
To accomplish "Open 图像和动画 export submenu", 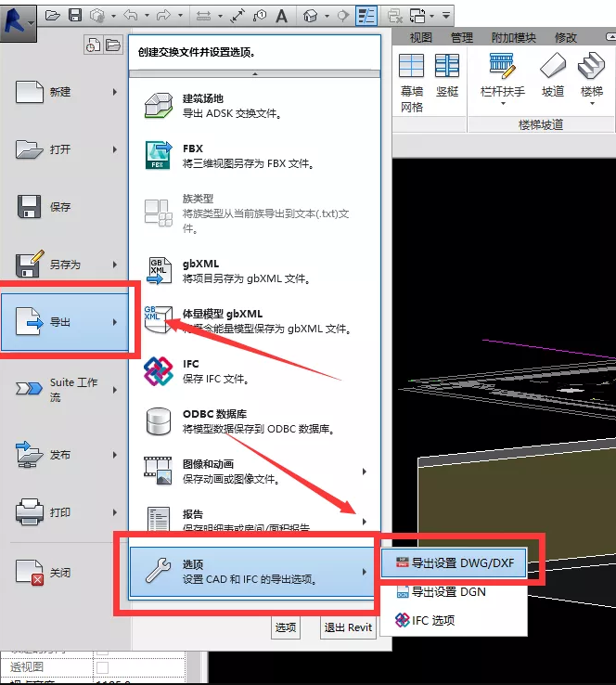I will pos(254,472).
